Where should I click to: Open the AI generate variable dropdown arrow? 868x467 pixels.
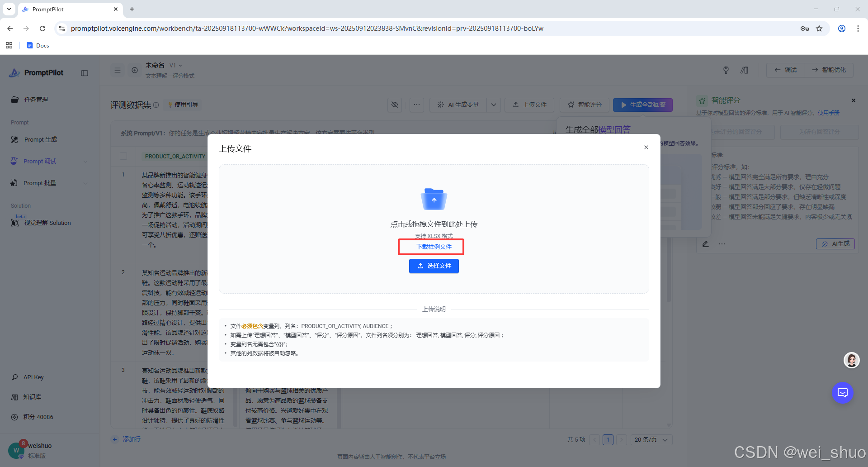(x=494, y=105)
